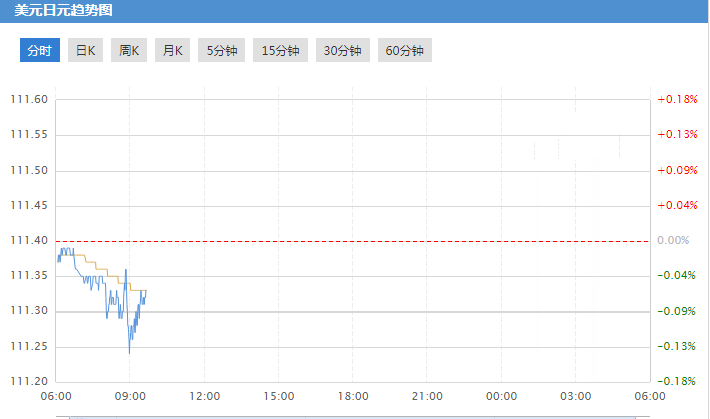Click the 0.00% baseline percentage label

[x=674, y=241]
